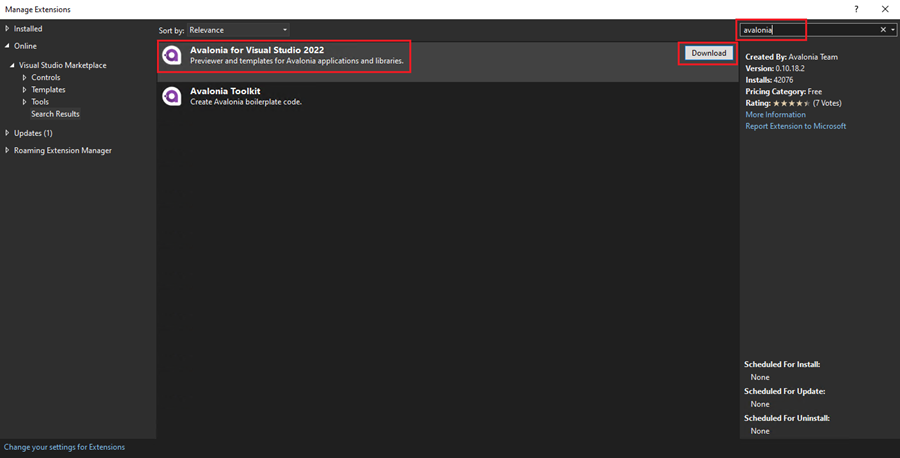The image size is (900, 458).
Task: Open the search box dropdown arrow
Action: [893, 30]
